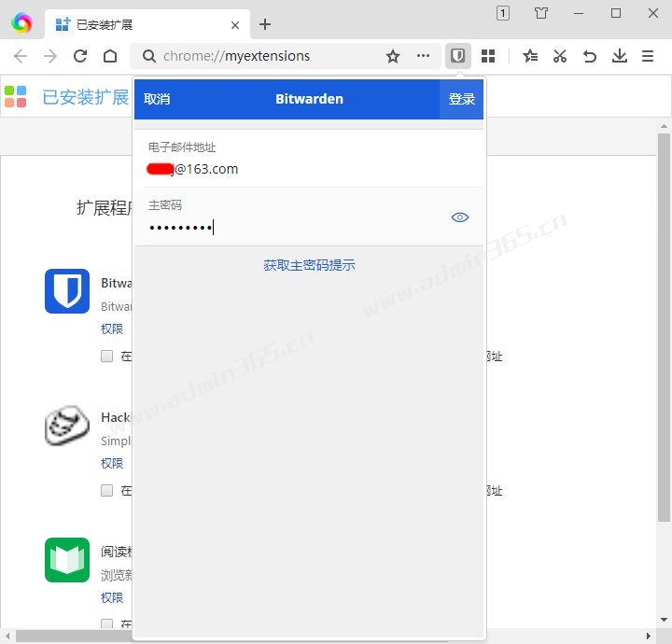Minimize the browser window
Image resolution: width=672 pixels, height=644 pixels.
(x=578, y=13)
